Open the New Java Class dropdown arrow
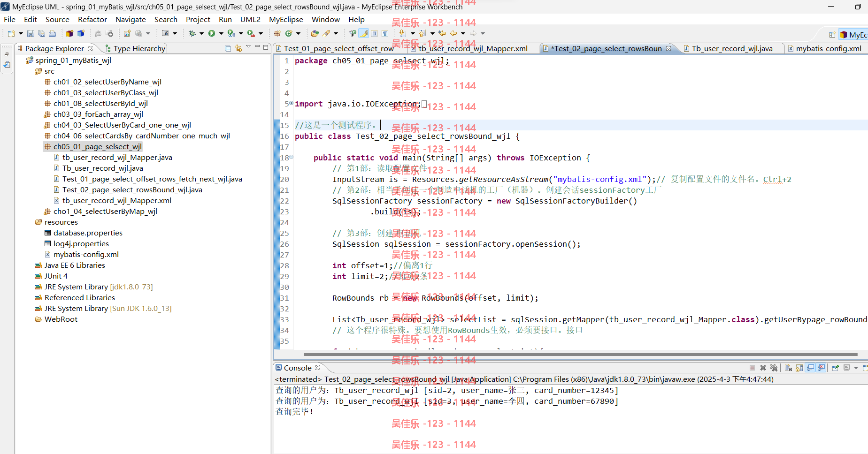Viewport: 868px width, 454px height. tap(298, 33)
